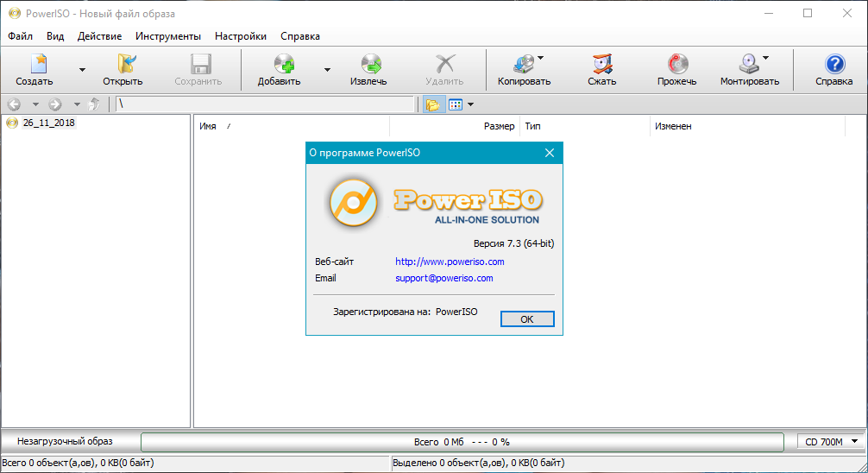Close the О программе PowerISO dialog

[x=549, y=153]
